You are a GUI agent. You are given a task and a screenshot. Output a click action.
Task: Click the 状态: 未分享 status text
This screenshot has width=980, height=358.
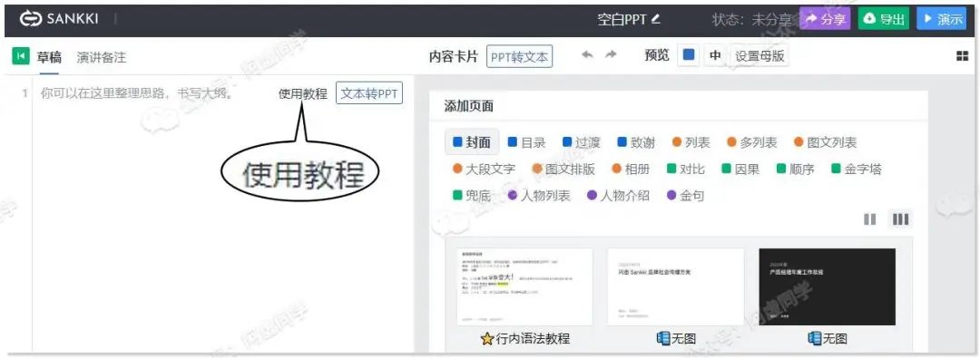point(753,19)
